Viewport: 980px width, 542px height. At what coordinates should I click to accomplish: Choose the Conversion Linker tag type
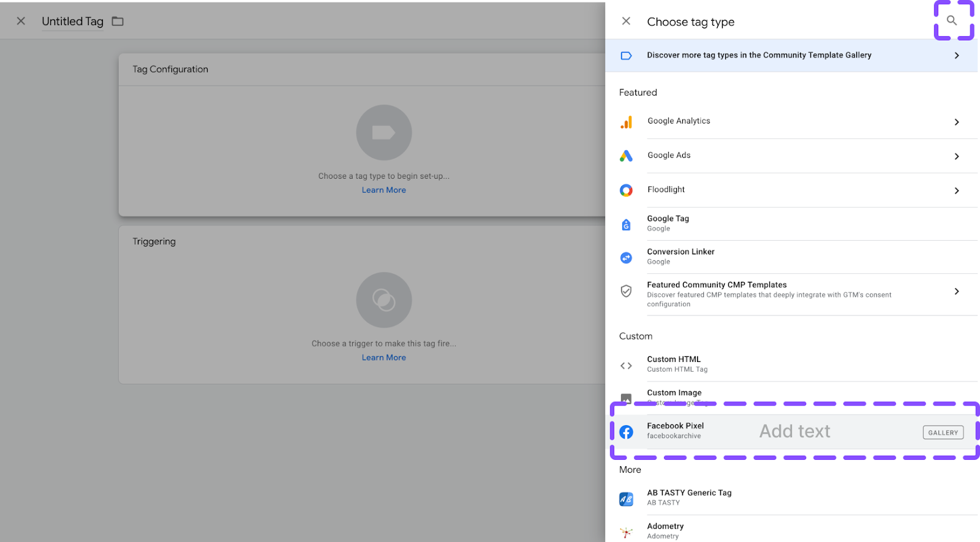[680, 257]
